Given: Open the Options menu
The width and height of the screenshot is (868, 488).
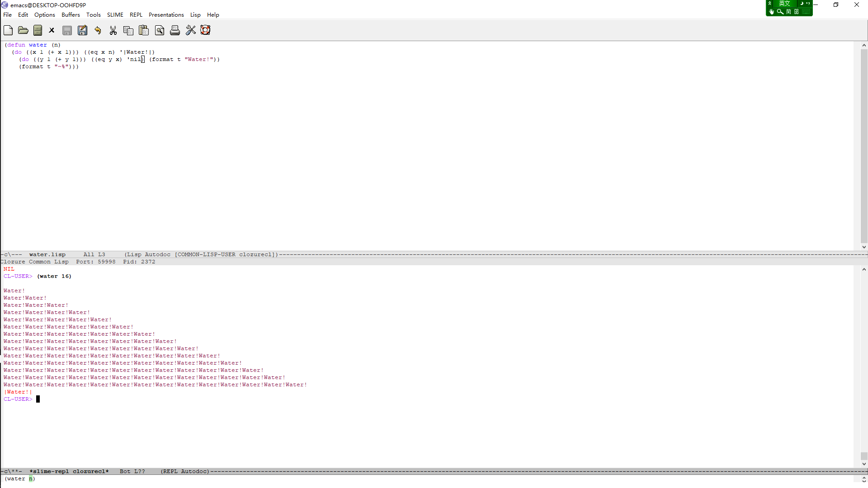Looking at the screenshot, I should [45, 15].
